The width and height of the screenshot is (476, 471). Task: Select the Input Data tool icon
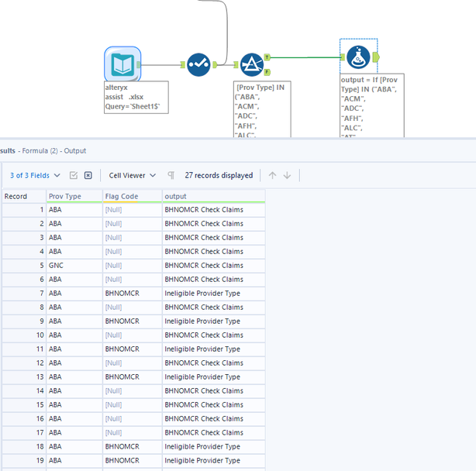[122, 64]
